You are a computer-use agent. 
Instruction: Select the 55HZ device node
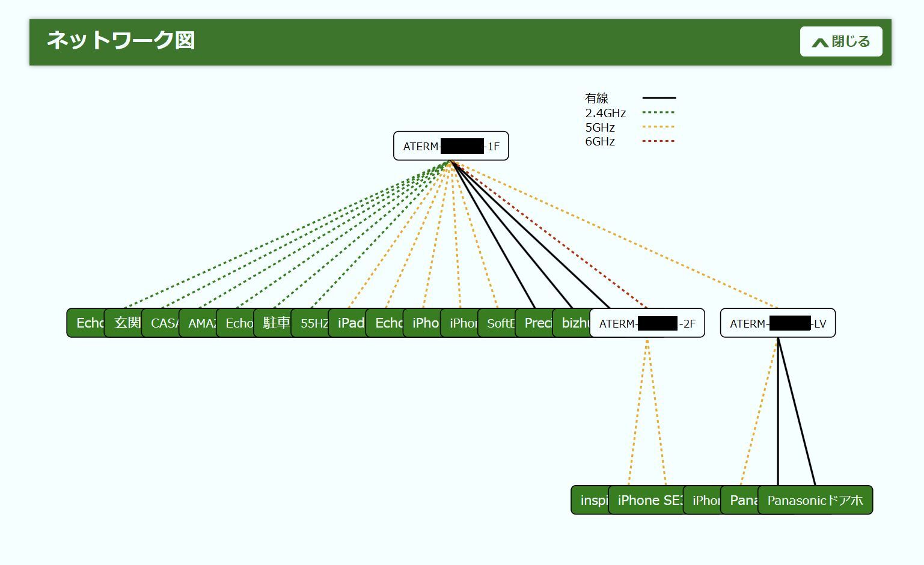tap(313, 323)
